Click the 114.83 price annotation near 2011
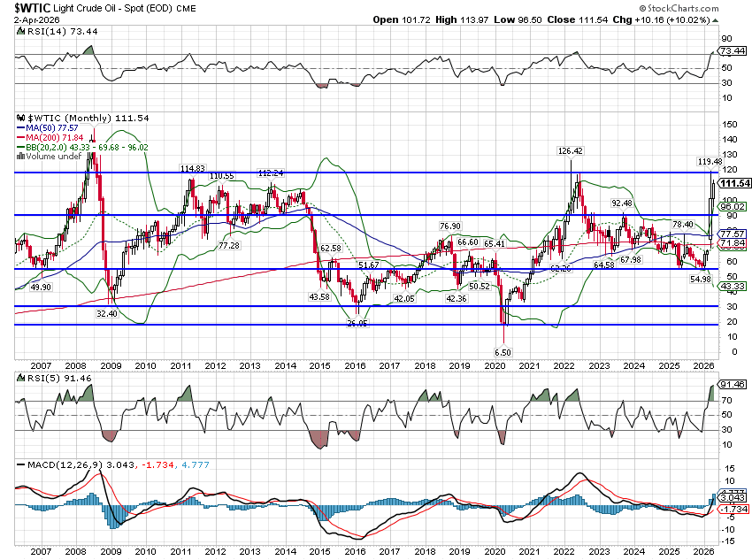 tap(193, 168)
